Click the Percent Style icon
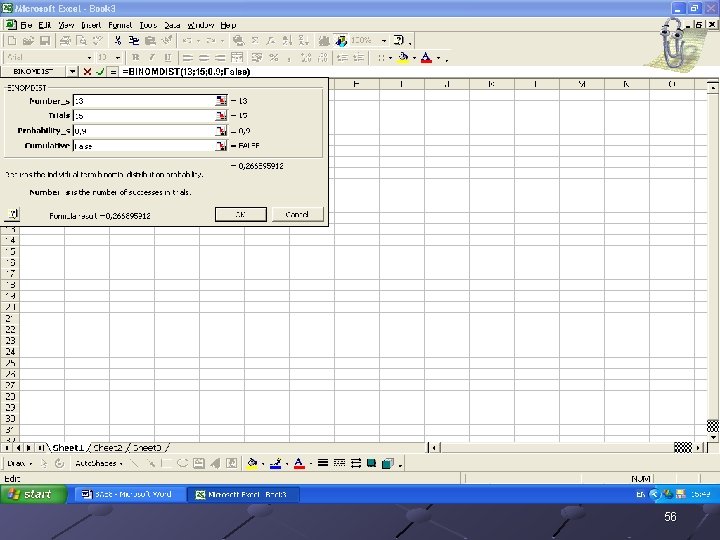This screenshot has height=540, width=720. 274,57
